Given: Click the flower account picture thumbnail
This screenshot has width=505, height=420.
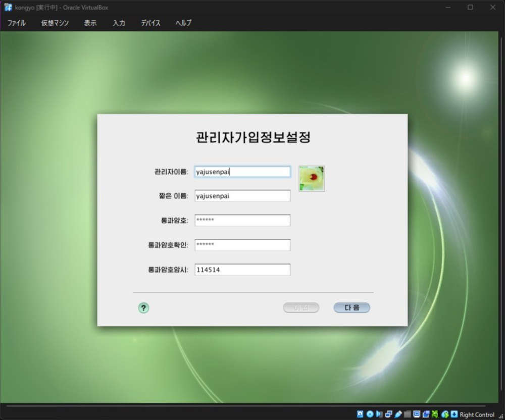Looking at the screenshot, I should [x=312, y=179].
